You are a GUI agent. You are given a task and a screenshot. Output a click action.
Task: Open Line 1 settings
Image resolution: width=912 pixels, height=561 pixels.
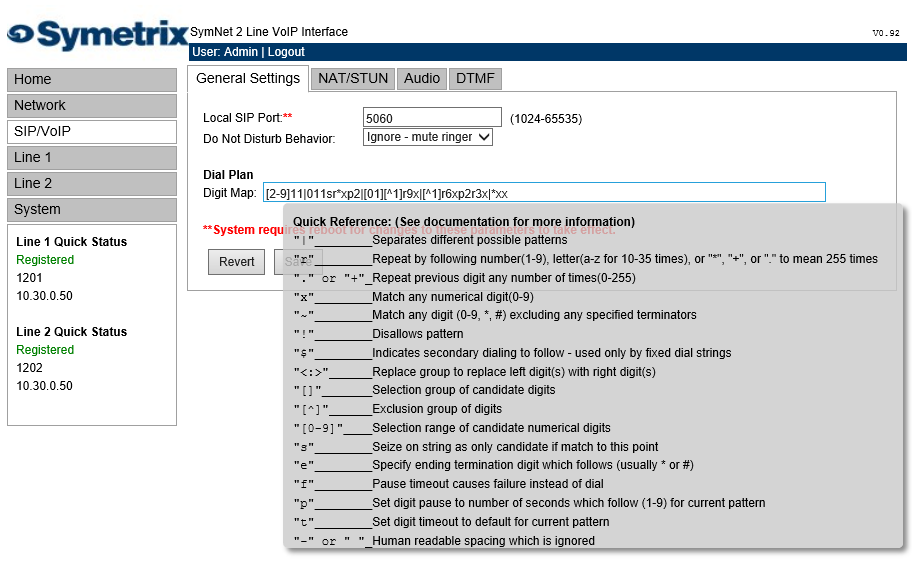(92, 158)
